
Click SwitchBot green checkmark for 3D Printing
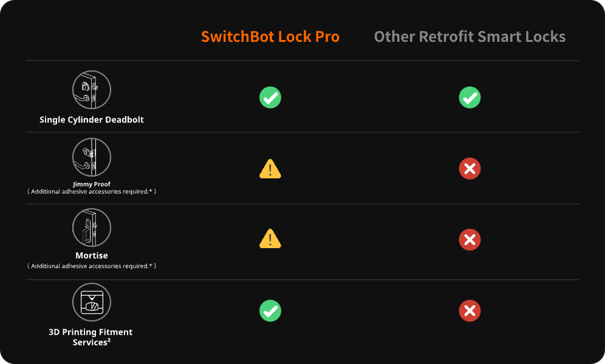pyautogui.click(x=270, y=311)
